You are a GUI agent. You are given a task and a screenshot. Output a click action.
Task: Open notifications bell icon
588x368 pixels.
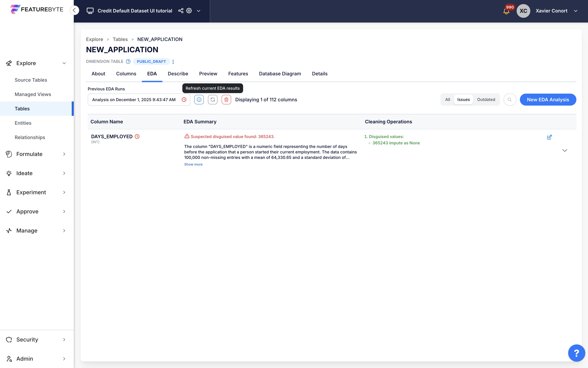pos(506,11)
